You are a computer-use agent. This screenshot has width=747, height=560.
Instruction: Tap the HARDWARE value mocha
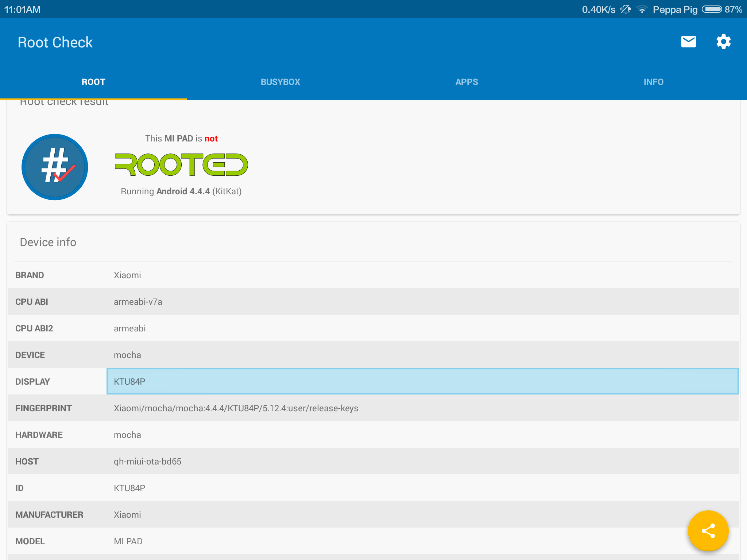(x=127, y=435)
